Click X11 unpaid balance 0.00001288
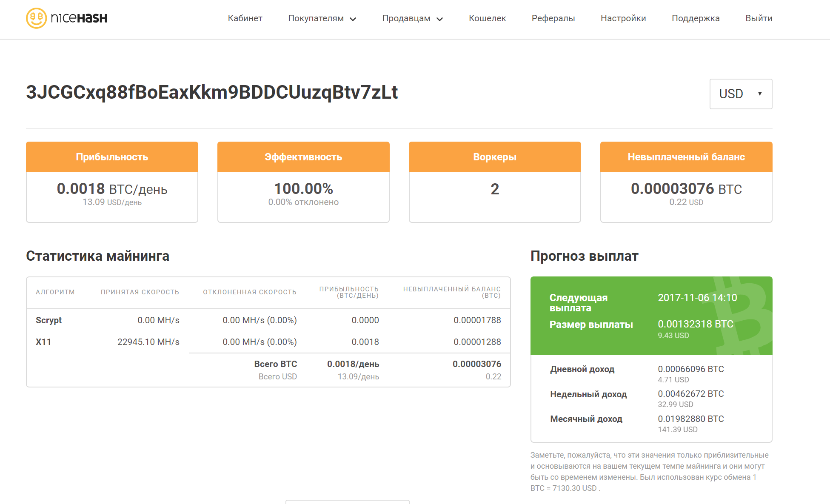 coord(477,342)
